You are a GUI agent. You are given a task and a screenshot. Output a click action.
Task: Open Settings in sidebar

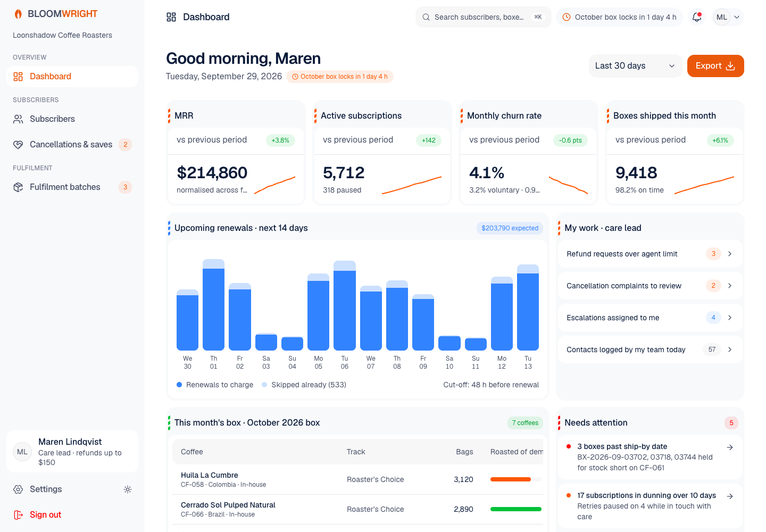click(x=62, y=489)
